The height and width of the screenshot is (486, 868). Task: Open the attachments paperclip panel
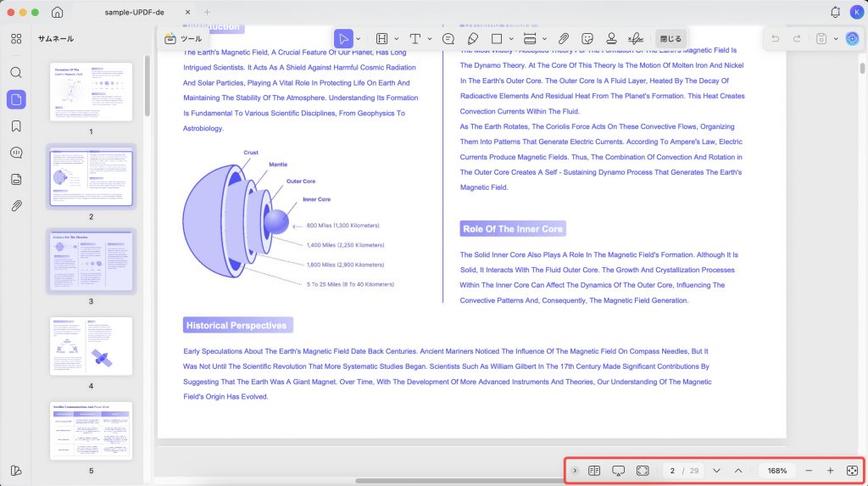pyautogui.click(x=16, y=206)
